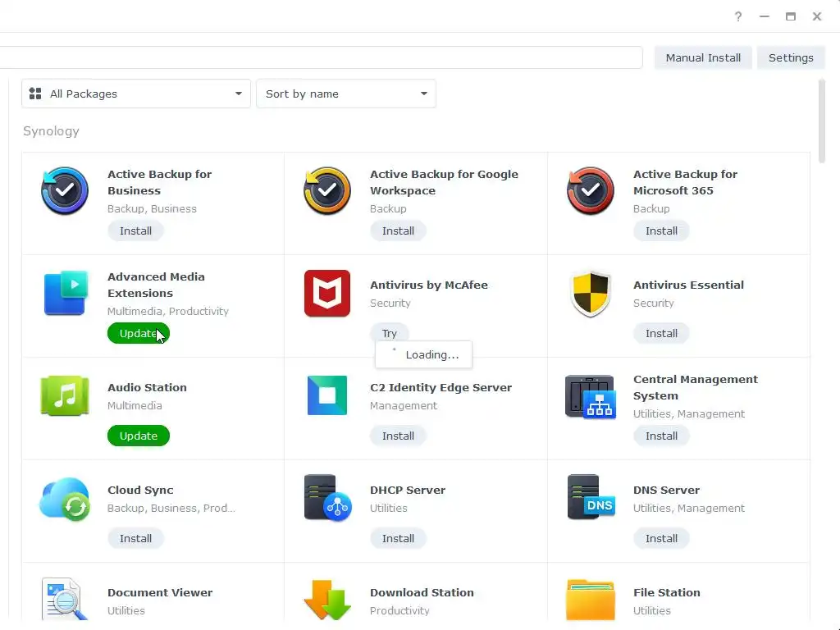
Task: Click the C2 Identity Edge Server icon
Action: pyautogui.click(x=326, y=395)
